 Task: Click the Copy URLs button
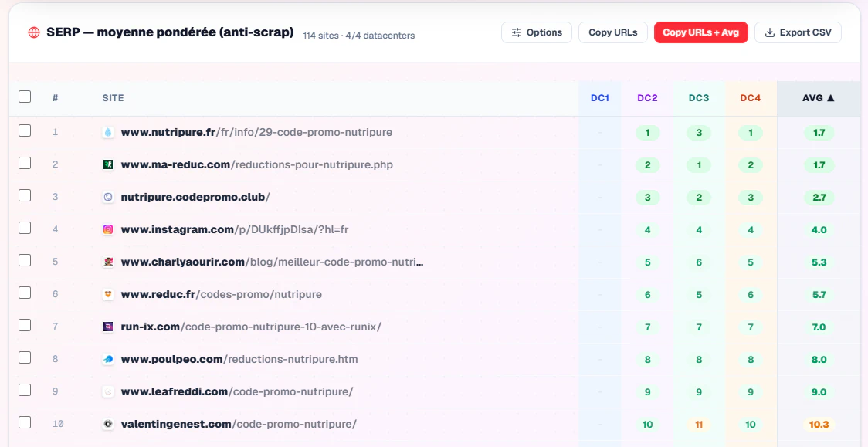[613, 32]
